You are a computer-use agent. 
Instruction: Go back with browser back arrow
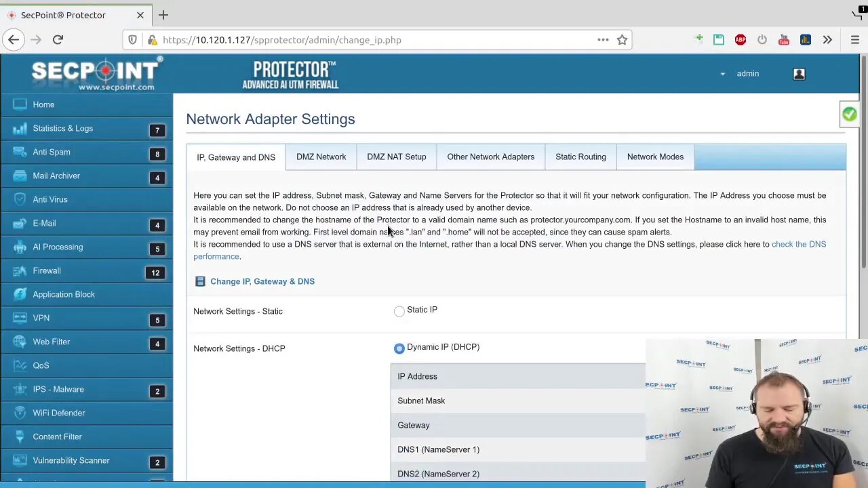[14, 40]
